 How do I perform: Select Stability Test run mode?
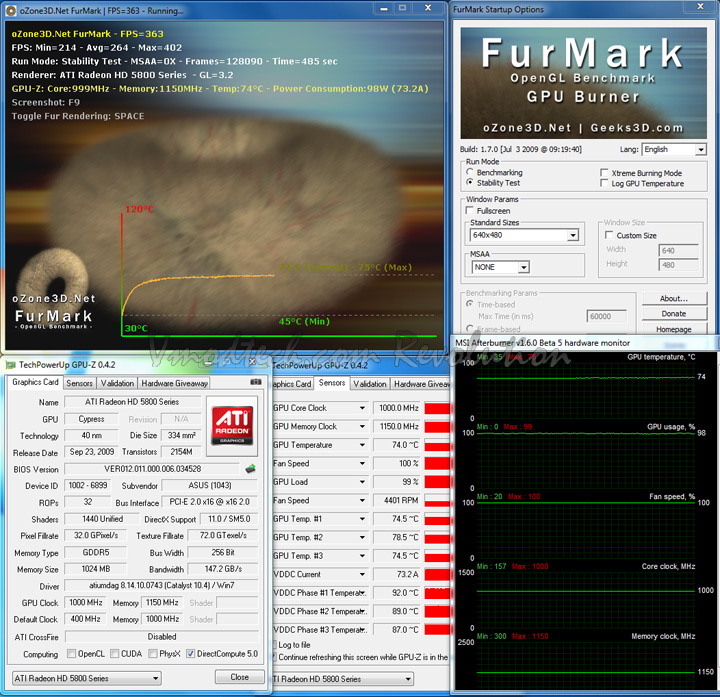click(x=470, y=182)
